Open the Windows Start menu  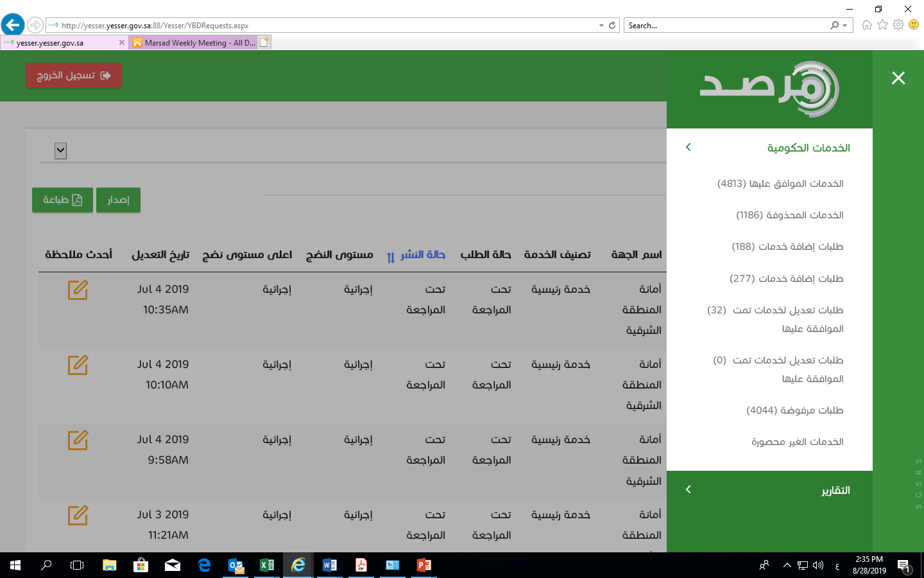coord(15,565)
